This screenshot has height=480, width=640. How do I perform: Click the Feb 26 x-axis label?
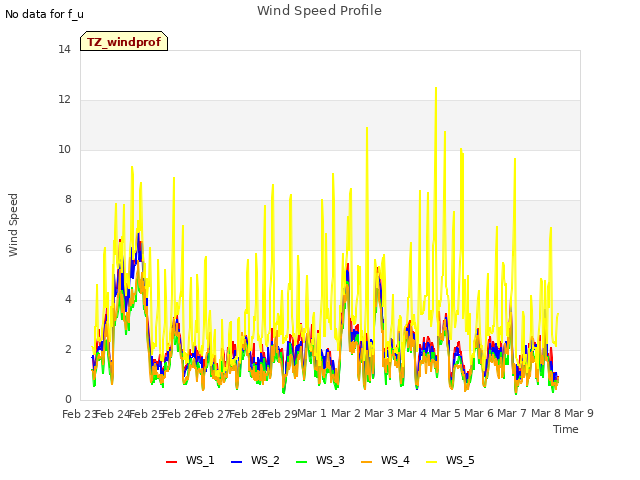pyautogui.click(x=179, y=414)
